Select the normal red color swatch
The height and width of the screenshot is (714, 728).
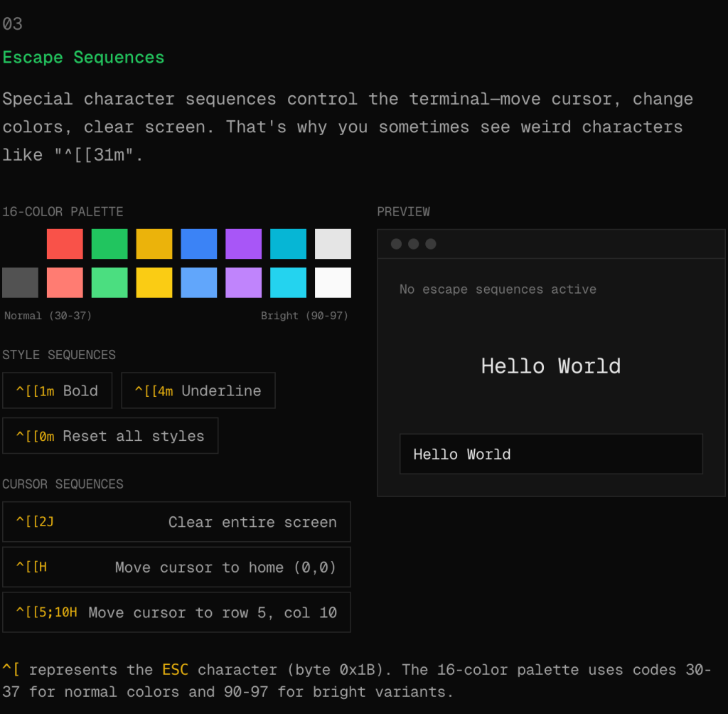[65, 244]
